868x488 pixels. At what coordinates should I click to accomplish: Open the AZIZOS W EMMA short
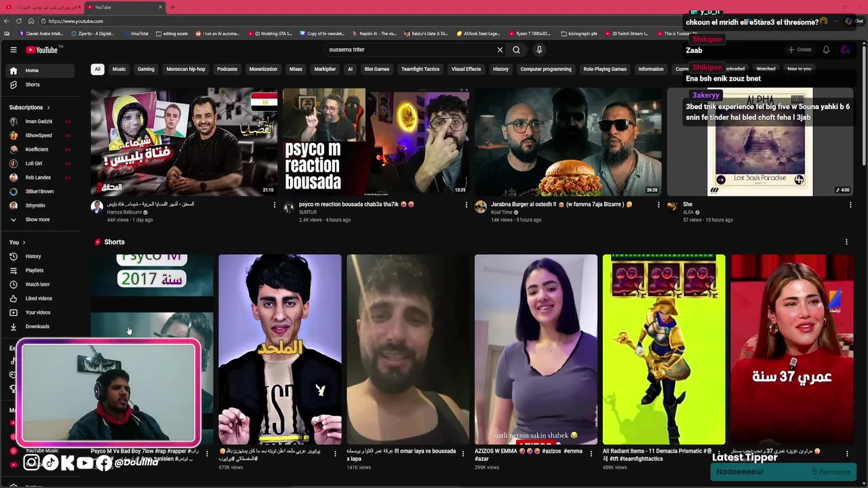pyautogui.click(x=536, y=350)
